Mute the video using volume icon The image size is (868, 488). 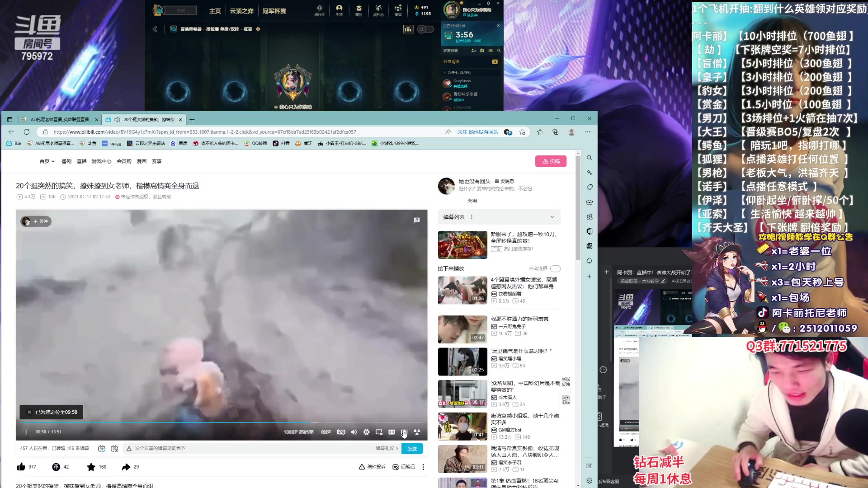pyautogui.click(x=354, y=432)
